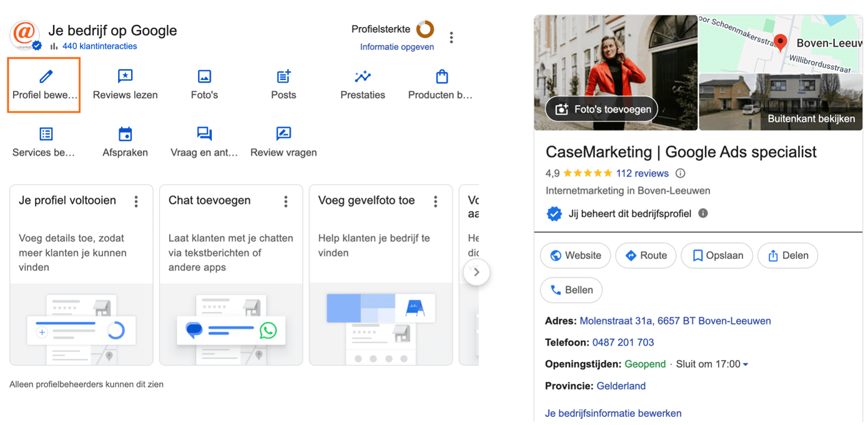Click the Profielsterkte donut progress ring
The height and width of the screenshot is (425, 868).
tap(425, 29)
